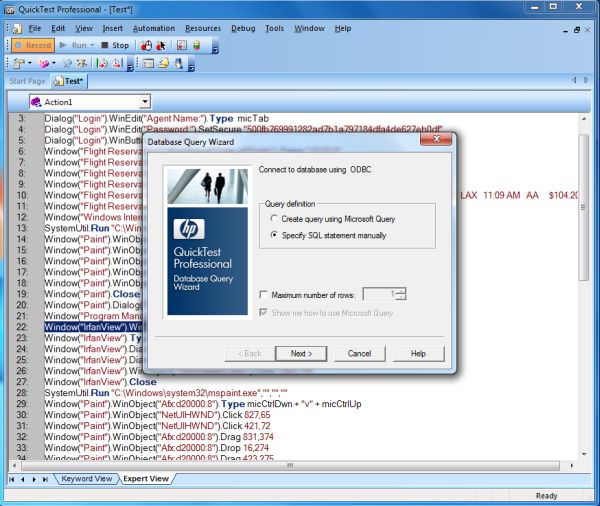Switch to Expert View tab
This screenshot has height=506, width=600.
pos(146,479)
